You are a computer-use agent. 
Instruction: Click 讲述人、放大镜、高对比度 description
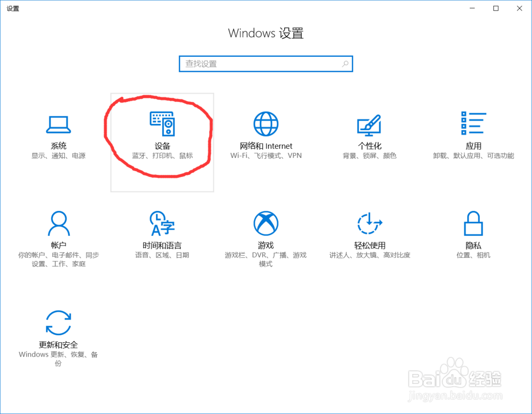pos(370,255)
